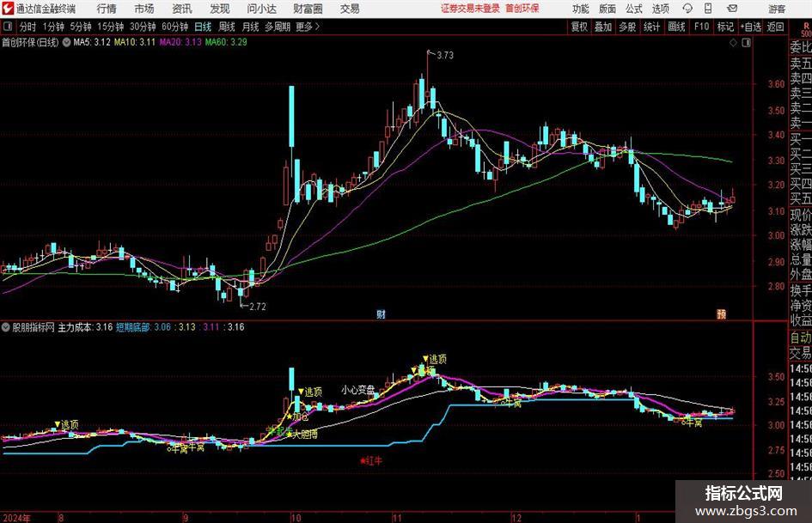Add stock via +自选 button
The image size is (812, 523).
pyautogui.click(x=750, y=27)
